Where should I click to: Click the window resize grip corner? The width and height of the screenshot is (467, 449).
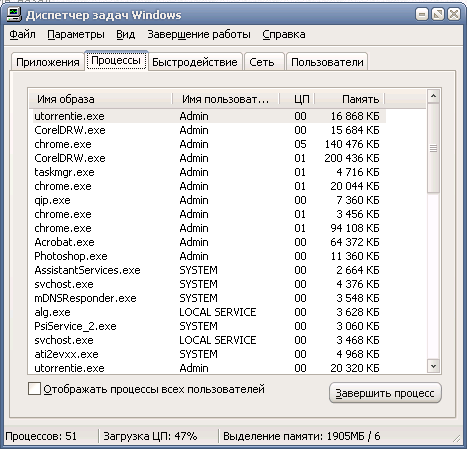(456, 439)
